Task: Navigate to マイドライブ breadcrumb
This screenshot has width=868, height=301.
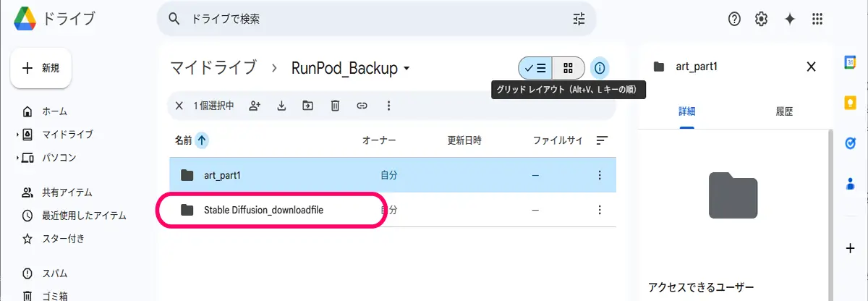Action: click(213, 69)
